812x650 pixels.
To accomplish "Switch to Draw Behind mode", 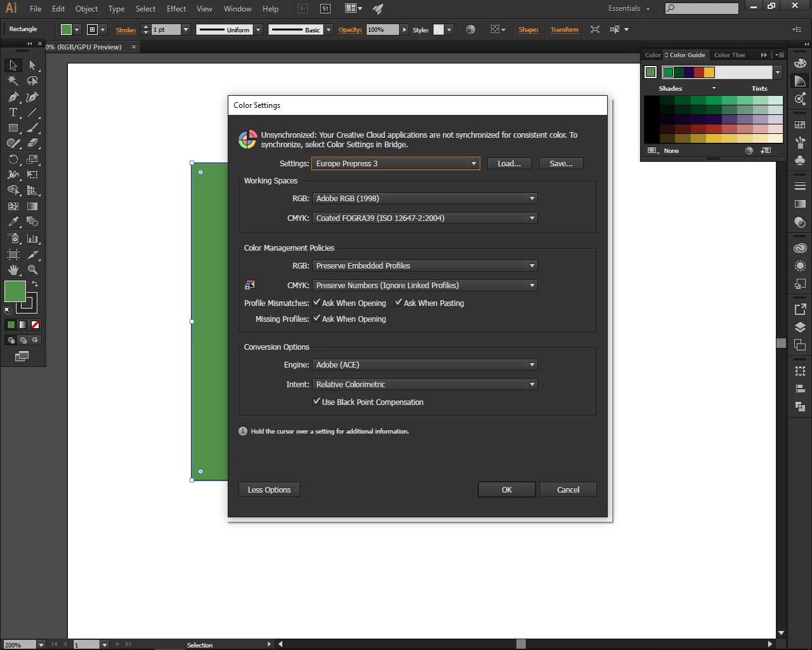I will point(23,340).
